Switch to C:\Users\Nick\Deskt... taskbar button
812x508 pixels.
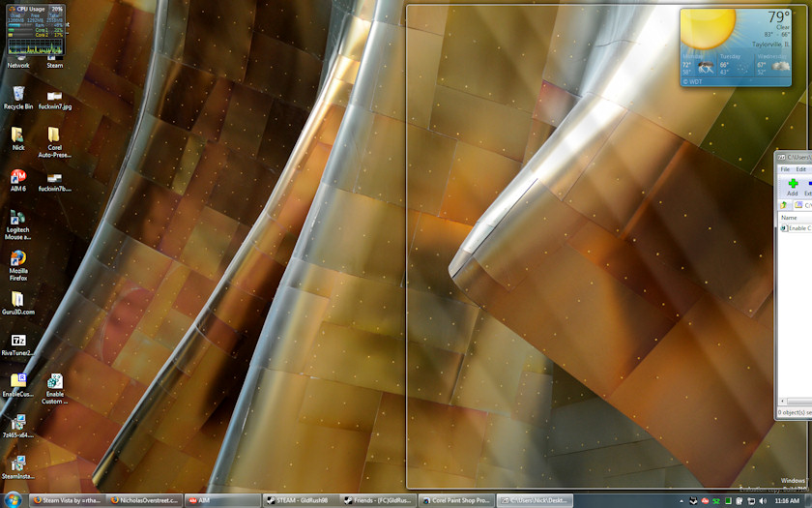(535, 500)
